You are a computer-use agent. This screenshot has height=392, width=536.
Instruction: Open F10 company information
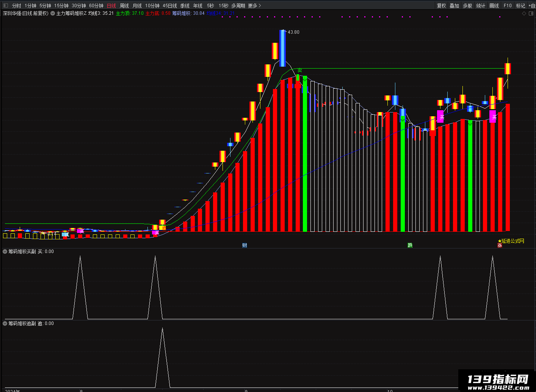pyautogui.click(x=508, y=6)
